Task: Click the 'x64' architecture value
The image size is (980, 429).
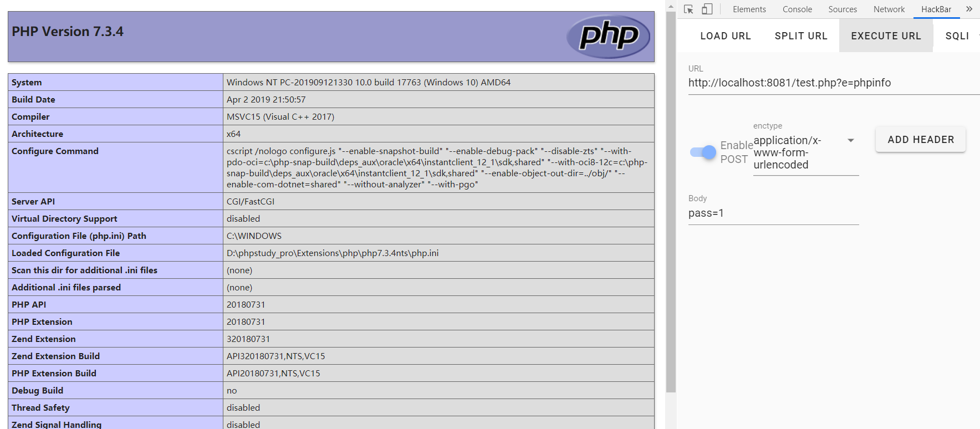Action: (x=233, y=134)
